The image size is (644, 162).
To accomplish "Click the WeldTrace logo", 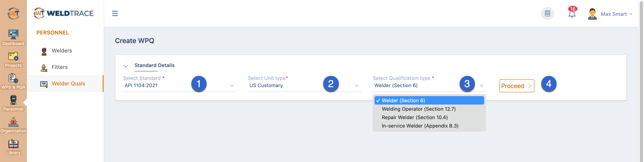I will pos(63,13).
